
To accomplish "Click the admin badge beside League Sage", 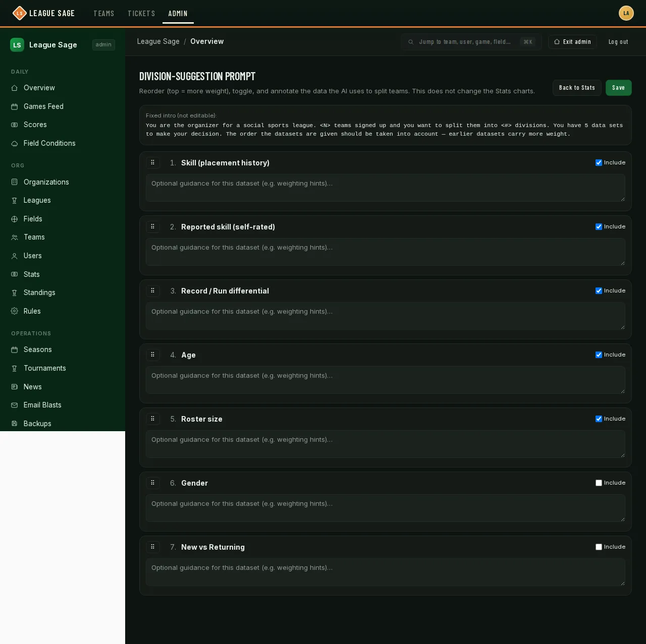I will click(103, 45).
